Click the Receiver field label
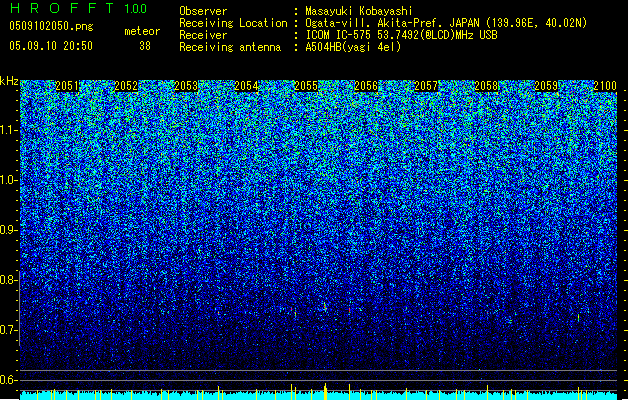Screen dimensions: 629x400 point(203,35)
